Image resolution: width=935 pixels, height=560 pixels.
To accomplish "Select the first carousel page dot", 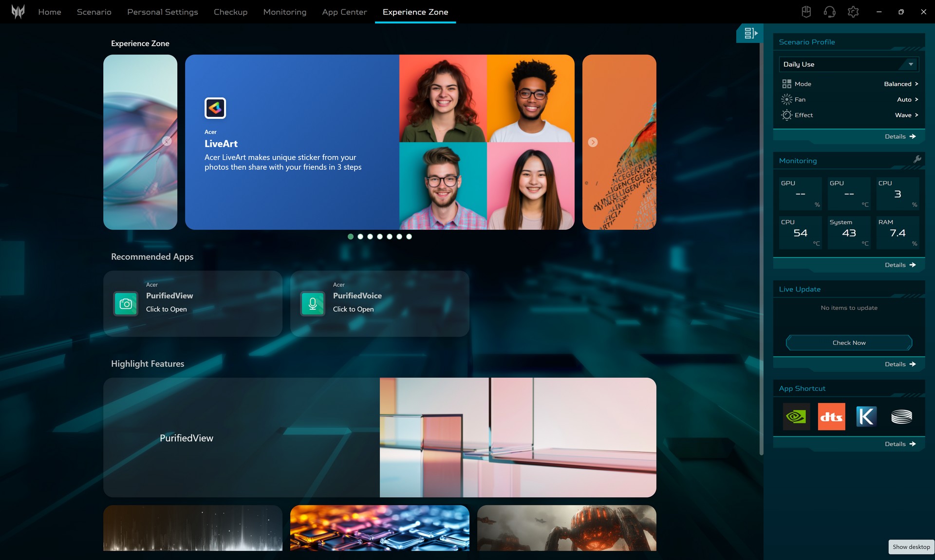I will point(351,237).
